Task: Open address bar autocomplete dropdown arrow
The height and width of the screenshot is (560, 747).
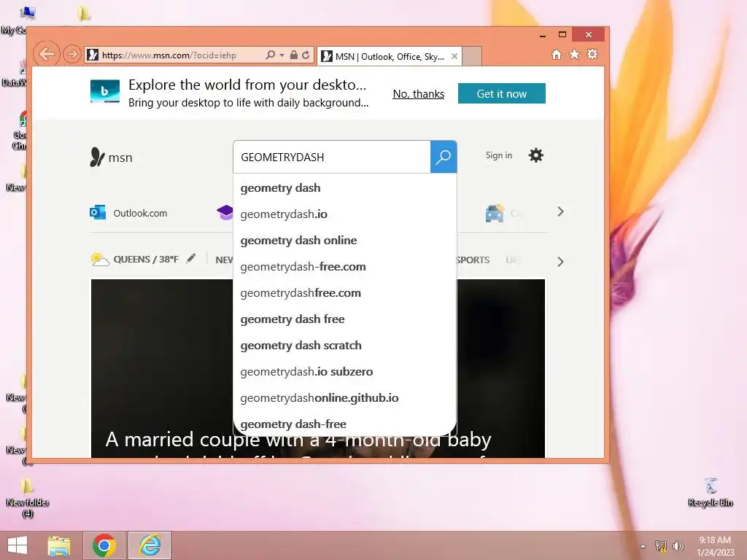Action: click(282, 55)
